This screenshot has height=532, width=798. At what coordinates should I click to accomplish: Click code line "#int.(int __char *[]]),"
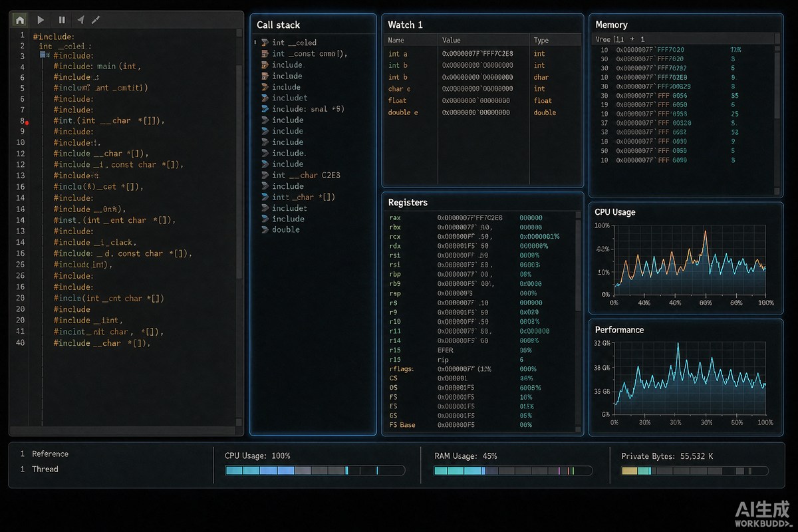tap(109, 121)
